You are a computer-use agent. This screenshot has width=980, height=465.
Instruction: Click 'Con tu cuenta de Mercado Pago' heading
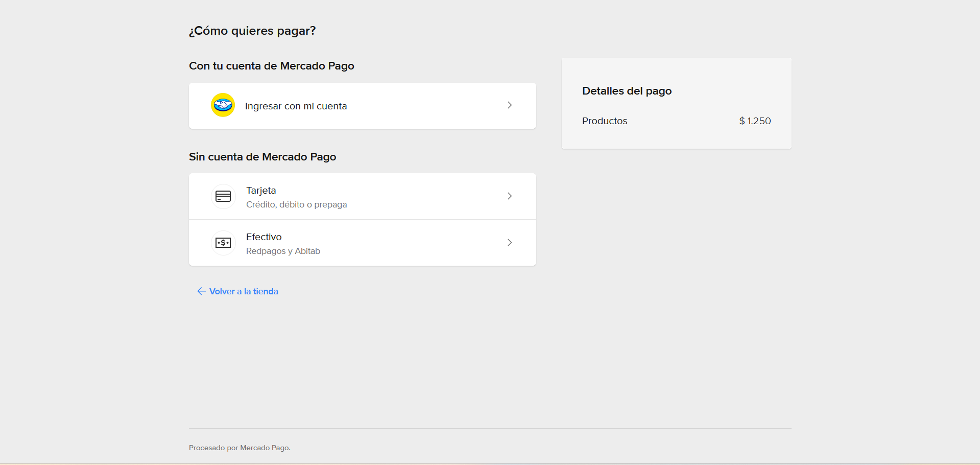pyautogui.click(x=271, y=66)
